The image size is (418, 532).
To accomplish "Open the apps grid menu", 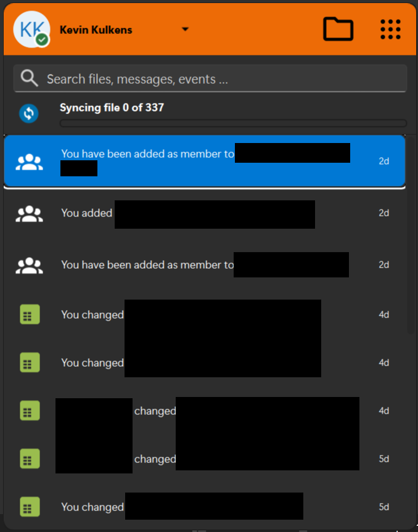I will 390,29.
